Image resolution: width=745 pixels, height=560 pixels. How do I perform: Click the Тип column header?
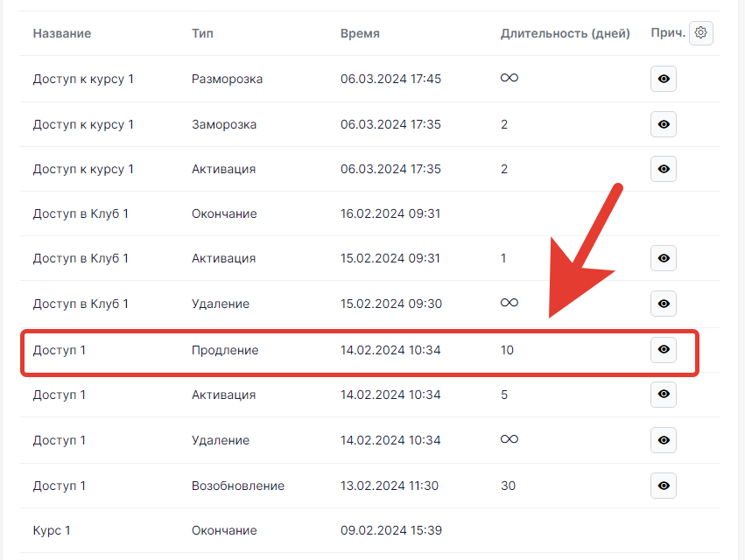coord(202,33)
